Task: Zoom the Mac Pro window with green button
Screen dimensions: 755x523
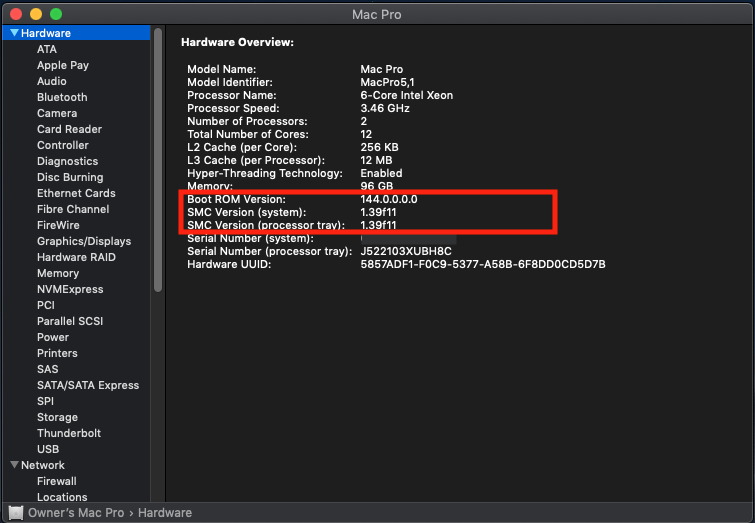Action: (x=56, y=14)
